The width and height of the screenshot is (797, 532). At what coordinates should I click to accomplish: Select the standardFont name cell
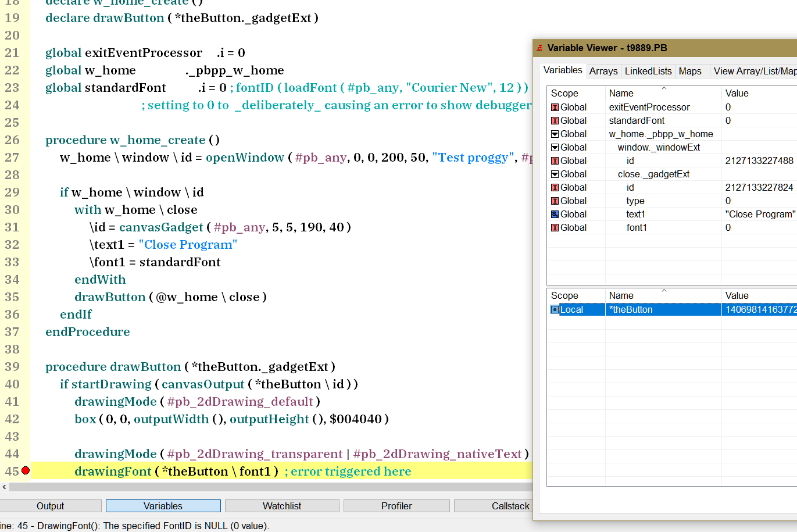click(x=637, y=120)
